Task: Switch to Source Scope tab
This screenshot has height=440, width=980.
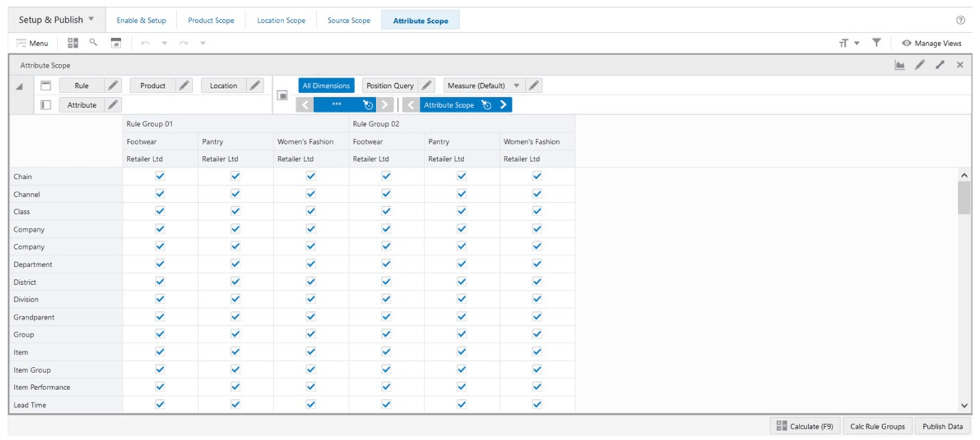Action: [x=349, y=21]
